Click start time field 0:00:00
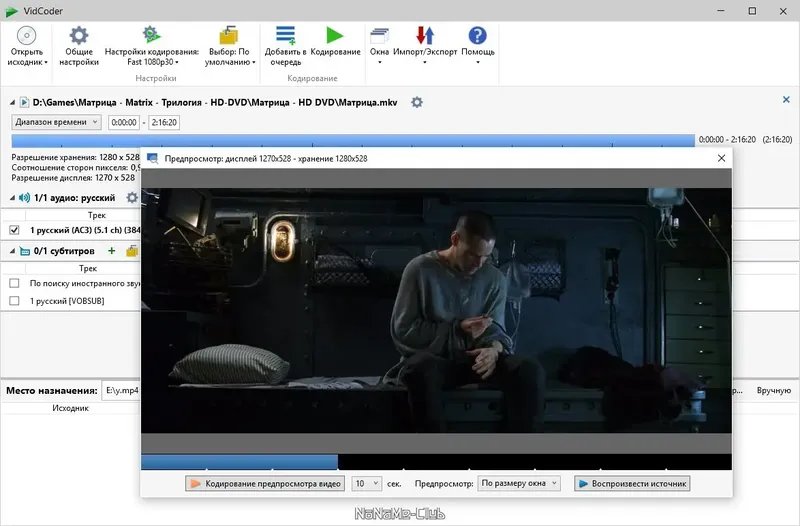Viewport: 800px width, 526px height. (x=124, y=122)
